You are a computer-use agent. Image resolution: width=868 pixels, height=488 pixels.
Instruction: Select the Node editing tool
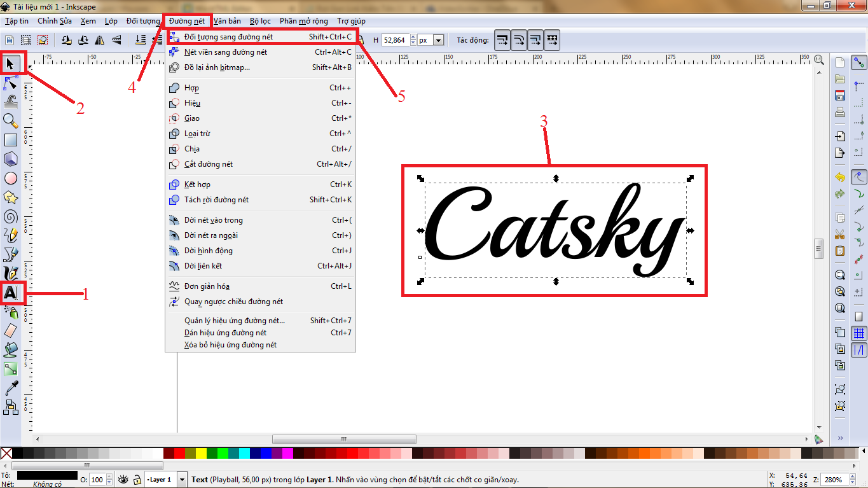pos(11,83)
